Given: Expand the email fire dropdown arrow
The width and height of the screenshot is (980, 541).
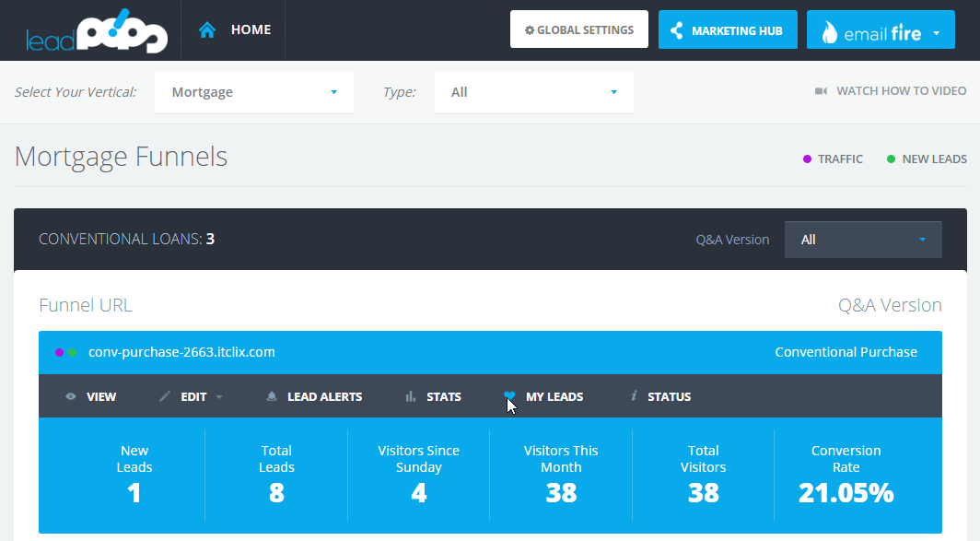Looking at the screenshot, I should pyautogui.click(x=936, y=33).
